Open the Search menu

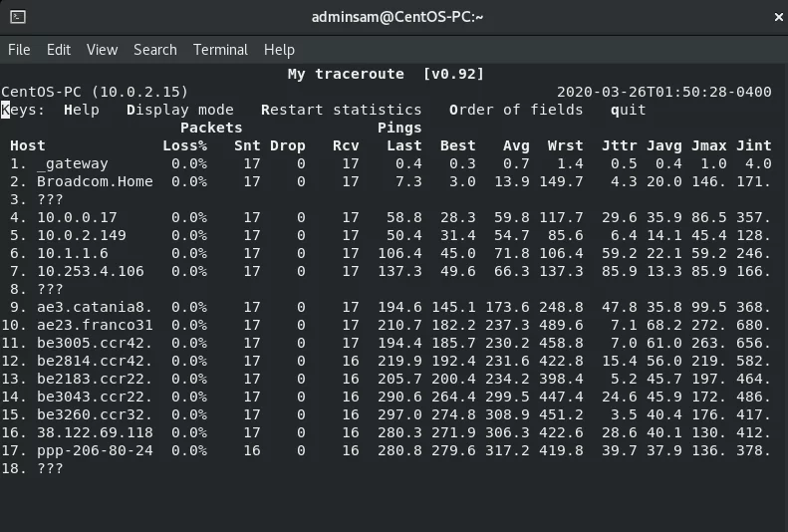coord(155,50)
